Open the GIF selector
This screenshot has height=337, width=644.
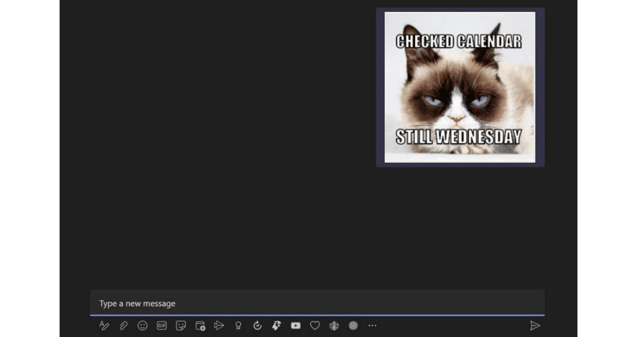click(x=162, y=326)
